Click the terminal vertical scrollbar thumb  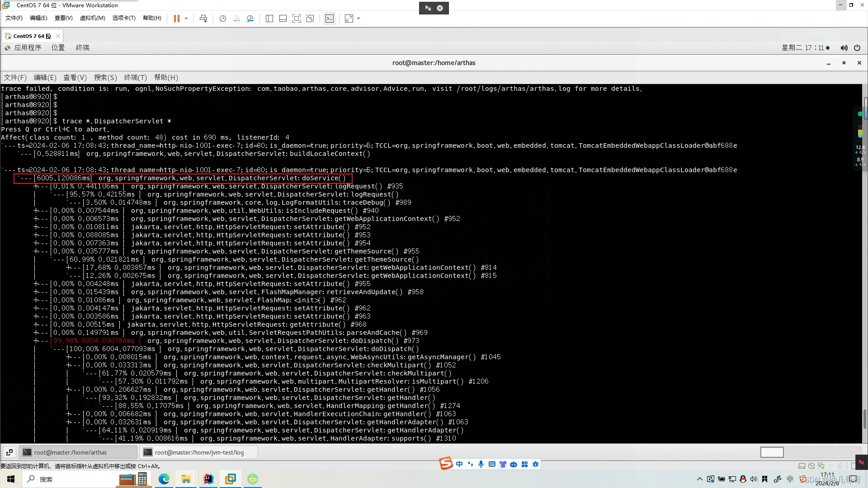click(865, 419)
